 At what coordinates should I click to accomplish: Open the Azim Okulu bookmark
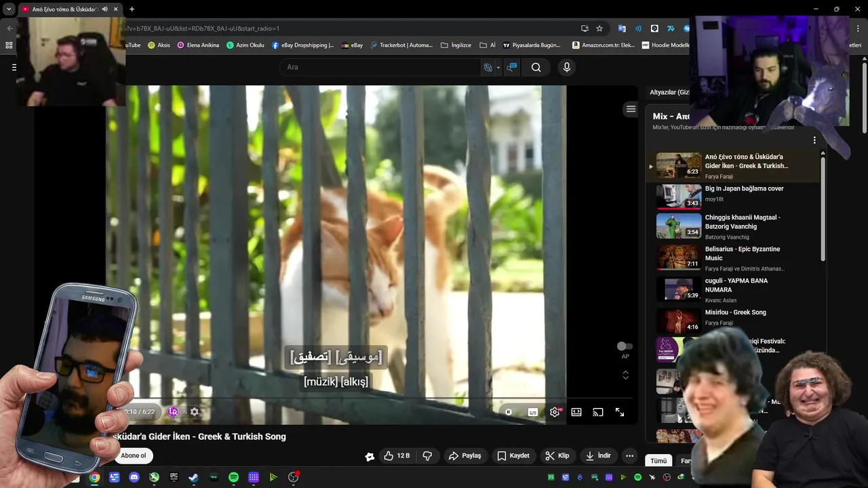(245, 45)
